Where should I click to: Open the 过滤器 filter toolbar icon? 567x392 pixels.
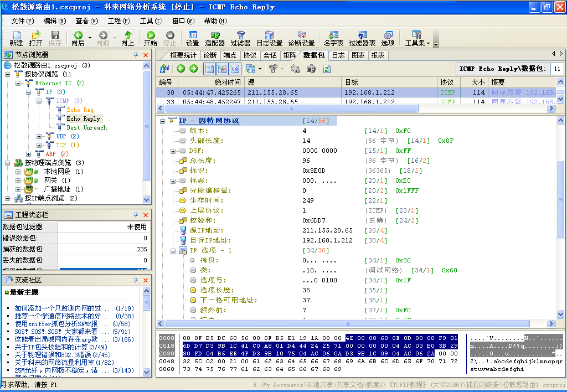click(240, 35)
